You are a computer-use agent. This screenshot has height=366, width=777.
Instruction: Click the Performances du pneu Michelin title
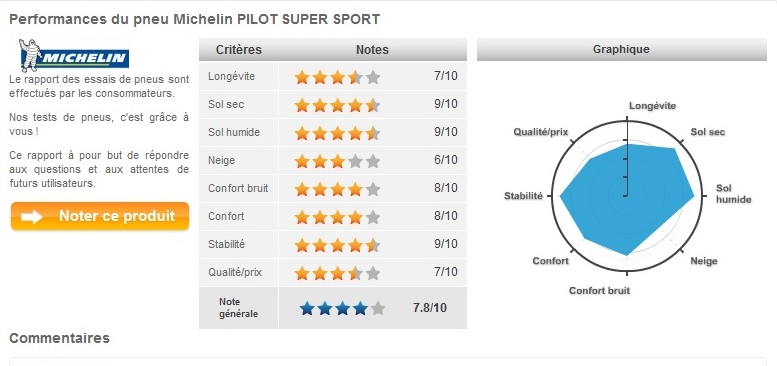click(x=195, y=19)
